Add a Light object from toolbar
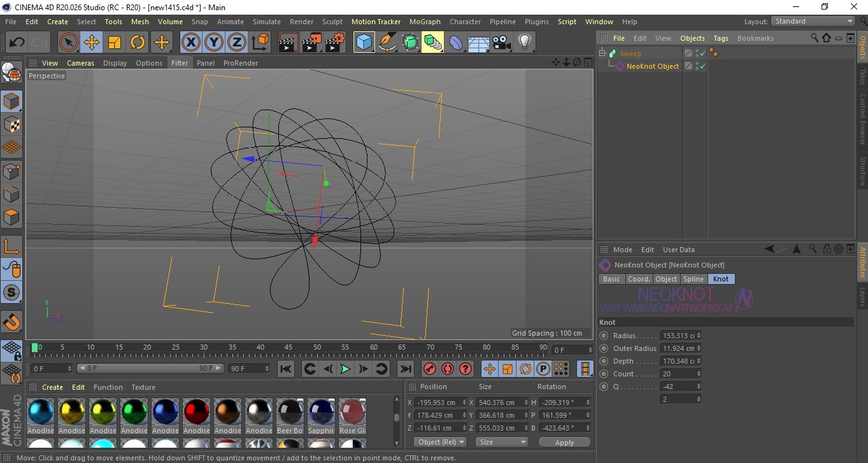This screenshot has height=463, width=868. [x=524, y=43]
